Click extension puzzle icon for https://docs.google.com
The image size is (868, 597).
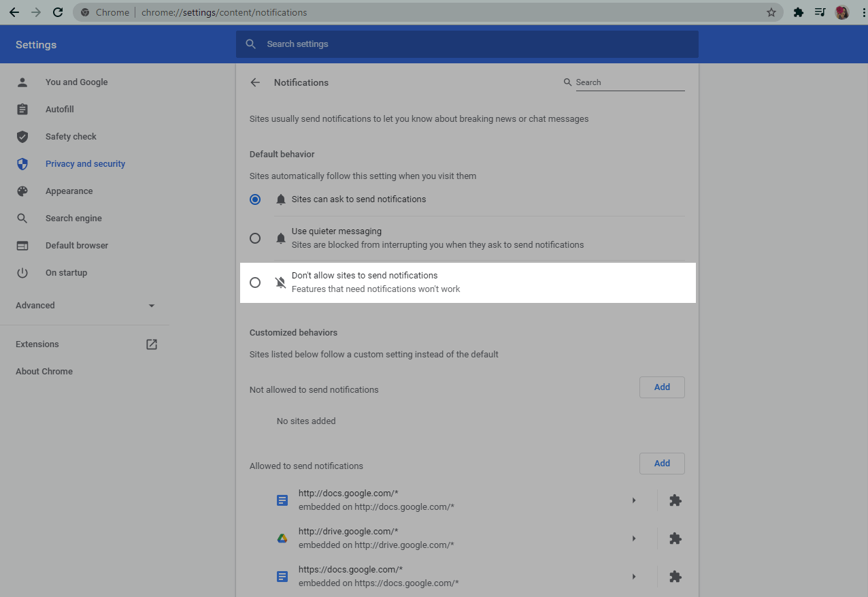[x=675, y=577]
